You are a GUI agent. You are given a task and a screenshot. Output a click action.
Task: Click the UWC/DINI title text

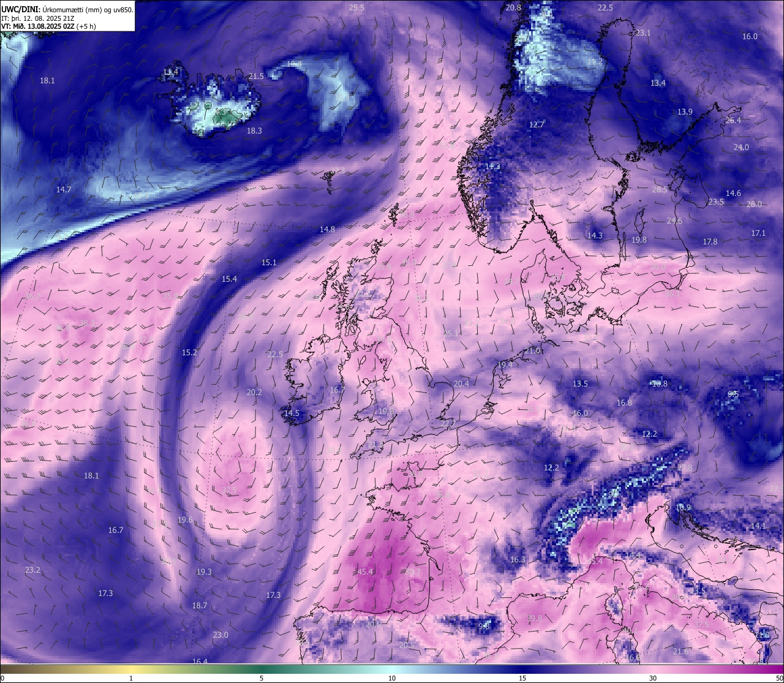pos(67,10)
